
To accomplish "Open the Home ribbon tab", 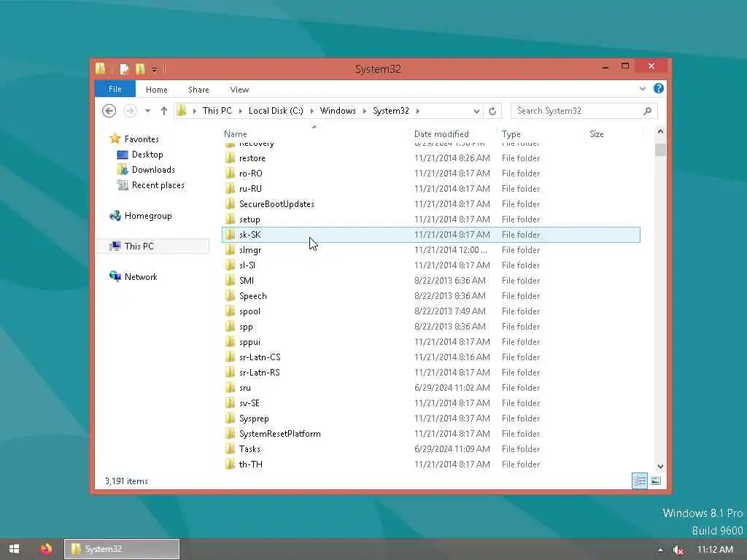I will coord(157,90).
